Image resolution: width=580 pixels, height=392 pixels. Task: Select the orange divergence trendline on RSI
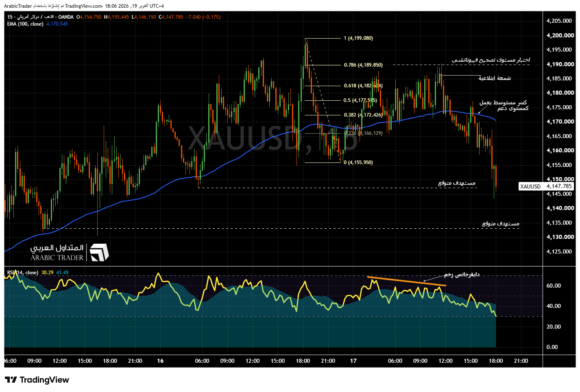pos(406,282)
